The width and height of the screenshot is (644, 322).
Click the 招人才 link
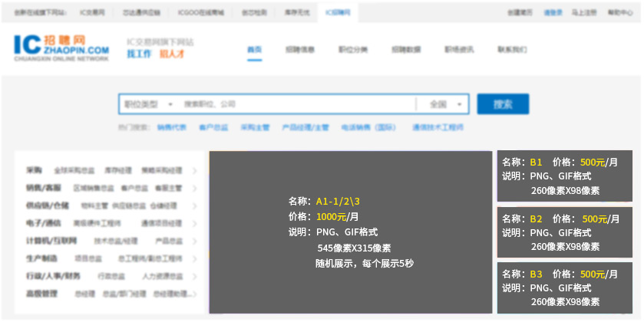click(172, 54)
